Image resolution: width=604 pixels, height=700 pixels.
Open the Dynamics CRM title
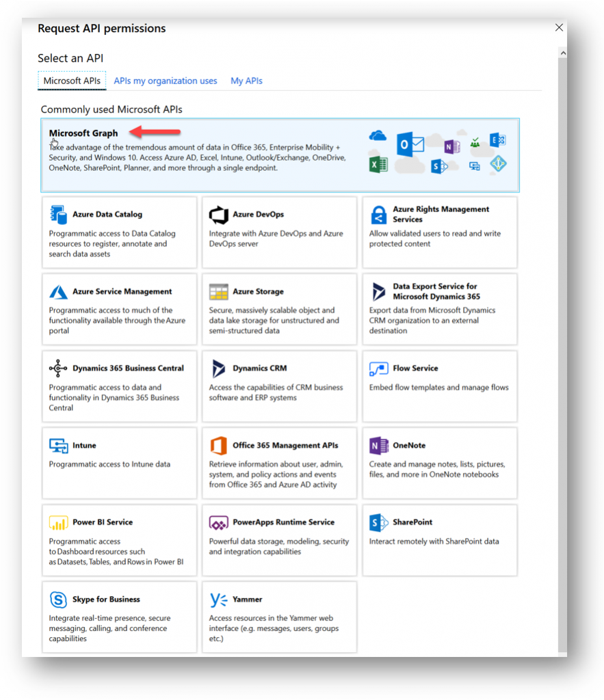coord(259,368)
